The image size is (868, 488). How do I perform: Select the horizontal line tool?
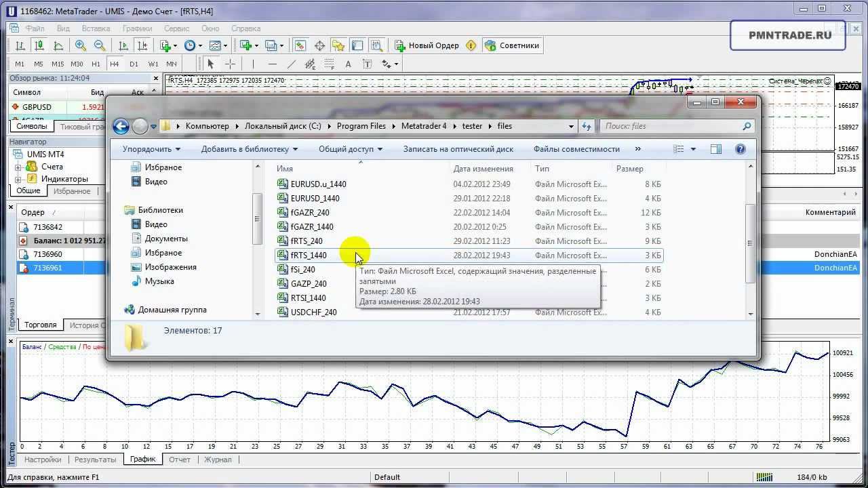click(x=272, y=64)
